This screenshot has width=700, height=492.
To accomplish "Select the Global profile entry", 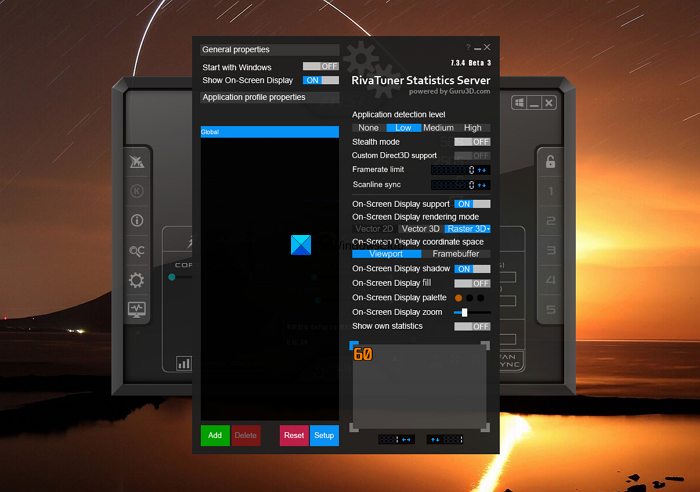I will coord(270,132).
